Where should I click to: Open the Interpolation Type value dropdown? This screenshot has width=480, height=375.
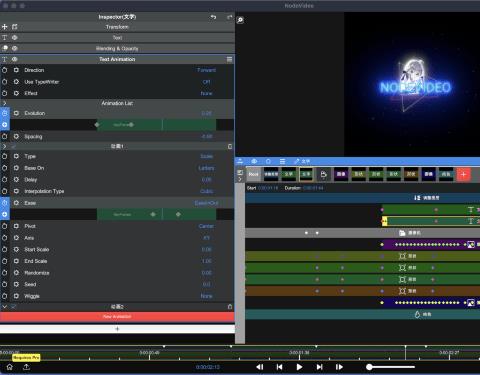207,191
